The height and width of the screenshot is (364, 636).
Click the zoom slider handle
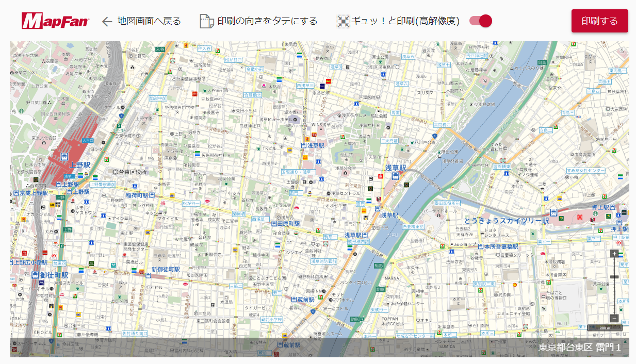[x=614, y=277]
